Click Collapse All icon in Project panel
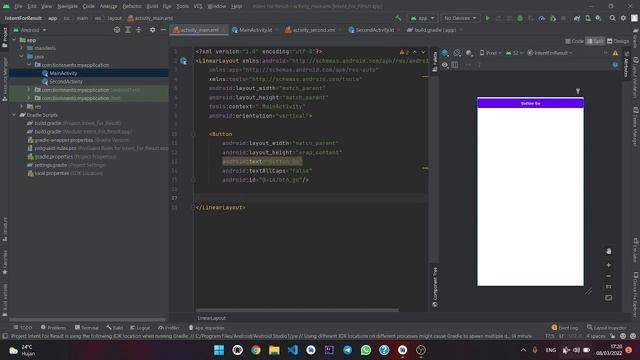This screenshot has width=640, height=360. [139, 30]
